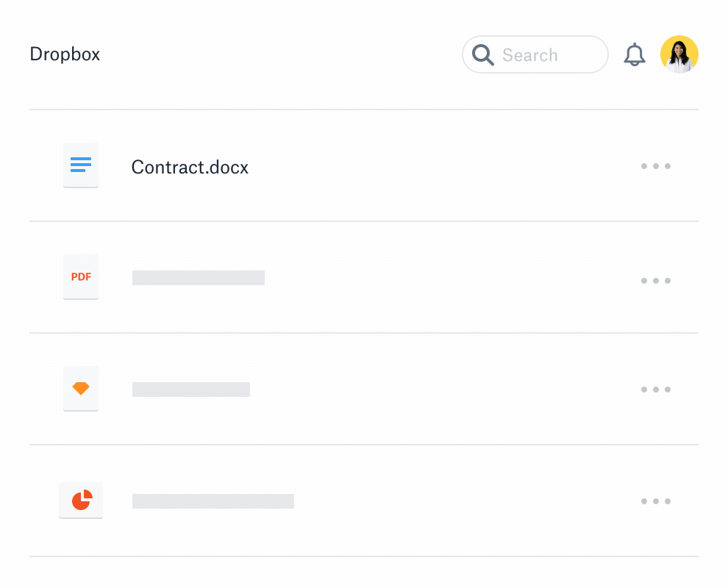
Task: Select the Contract.docx row's empty area
Action: [x=441, y=166]
